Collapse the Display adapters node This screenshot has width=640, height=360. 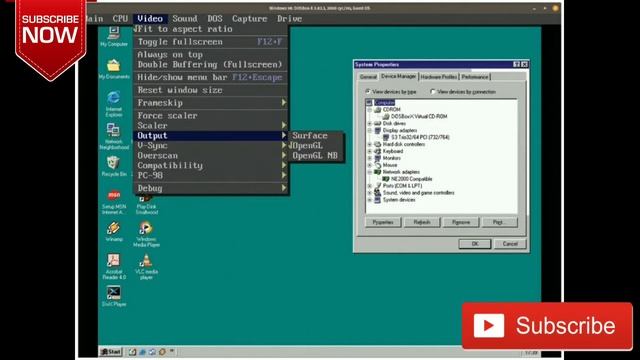point(370,130)
